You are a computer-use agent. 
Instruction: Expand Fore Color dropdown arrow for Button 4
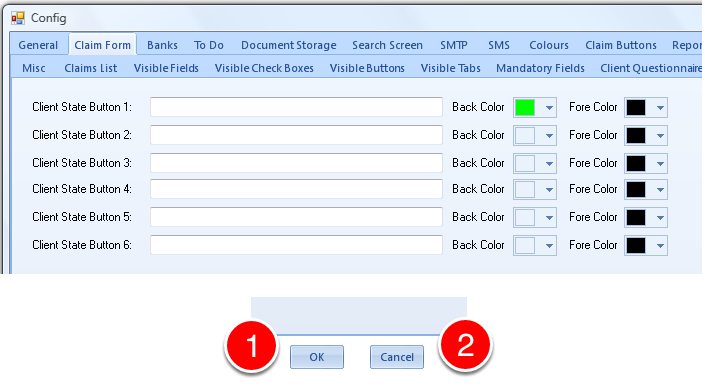(660, 190)
